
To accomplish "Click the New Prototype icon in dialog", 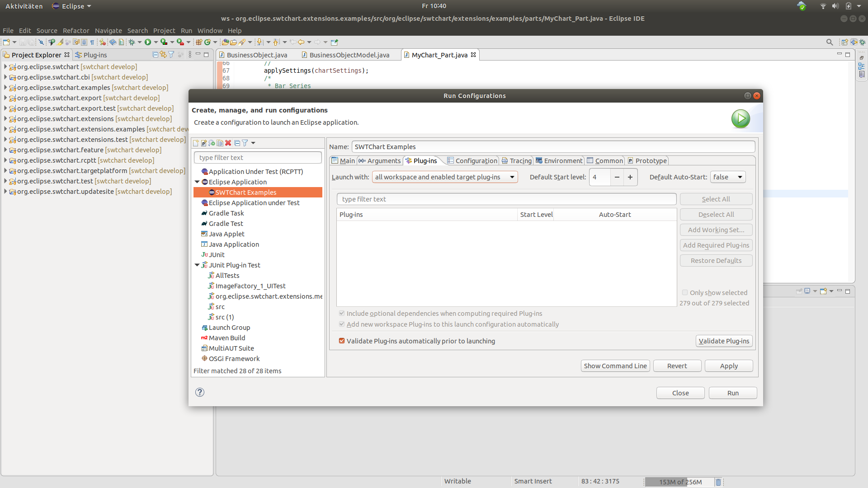I will pos(204,143).
